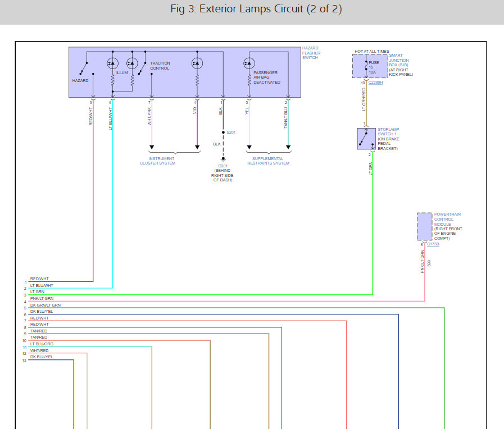Viewport: 504px width, 438px height.
Task: Click the PASSENGER AIR BAG DEACTIVATED label
Action: (267, 77)
